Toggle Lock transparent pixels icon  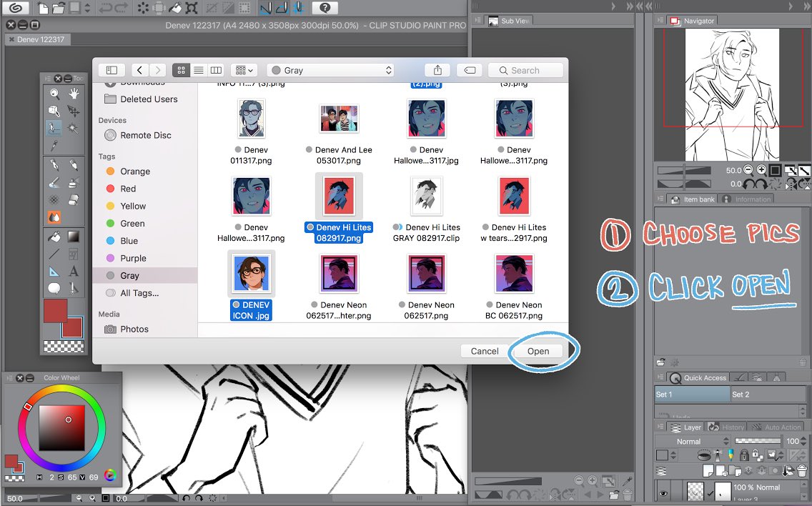pos(756,455)
